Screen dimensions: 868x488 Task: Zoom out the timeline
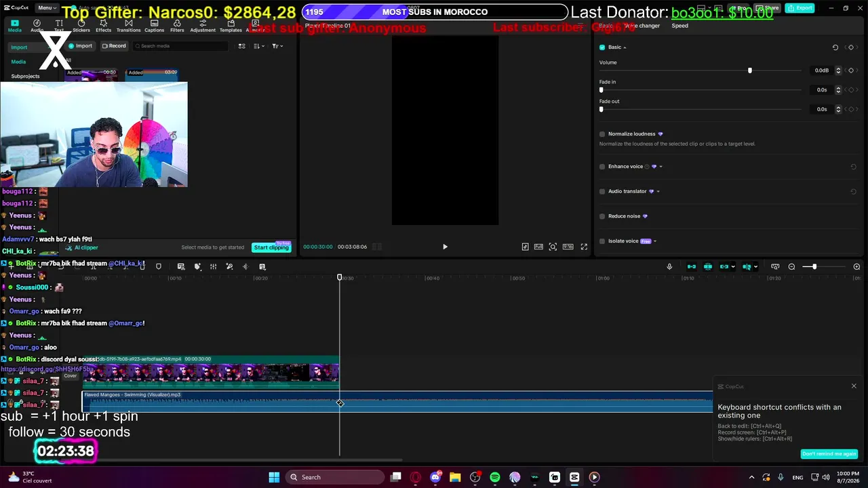(x=791, y=266)
